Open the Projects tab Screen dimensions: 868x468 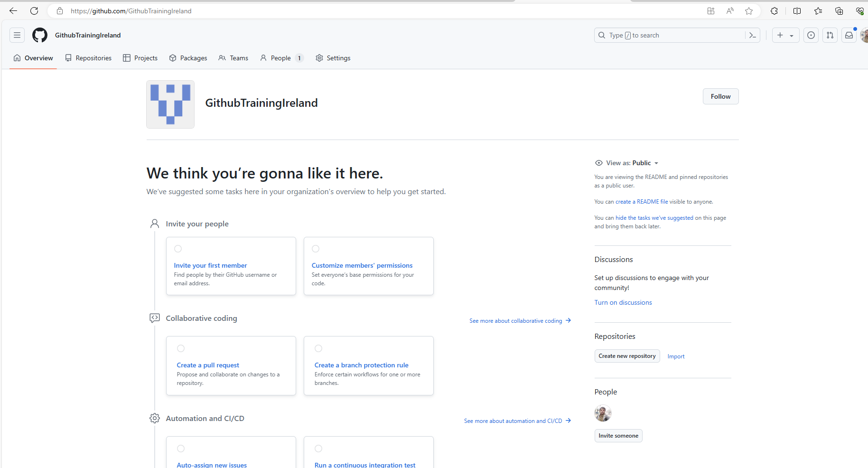[x=140, y=58]
